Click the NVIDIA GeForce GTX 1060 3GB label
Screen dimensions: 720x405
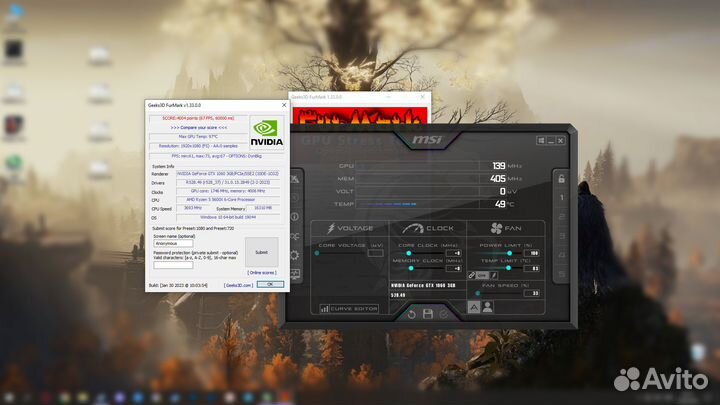(x=423, y=286)
